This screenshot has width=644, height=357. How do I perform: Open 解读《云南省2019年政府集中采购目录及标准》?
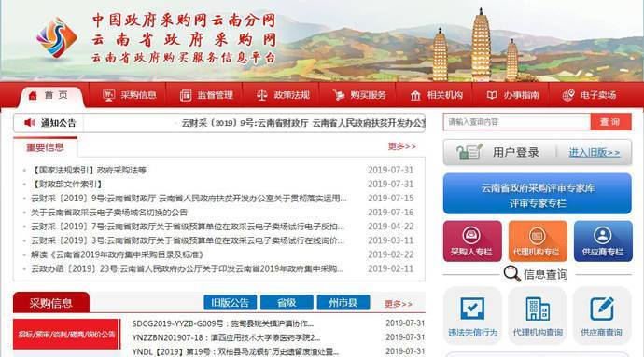coord(118,254)
